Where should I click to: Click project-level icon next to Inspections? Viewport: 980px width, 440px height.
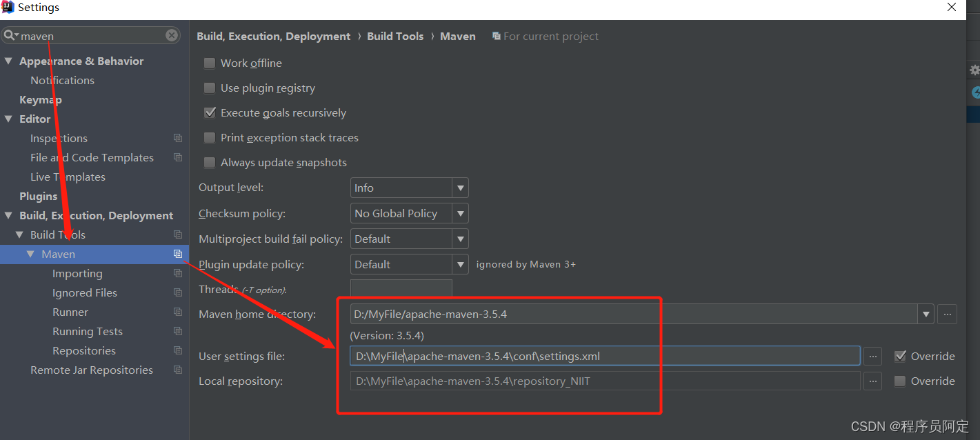[x=178, y=138]
